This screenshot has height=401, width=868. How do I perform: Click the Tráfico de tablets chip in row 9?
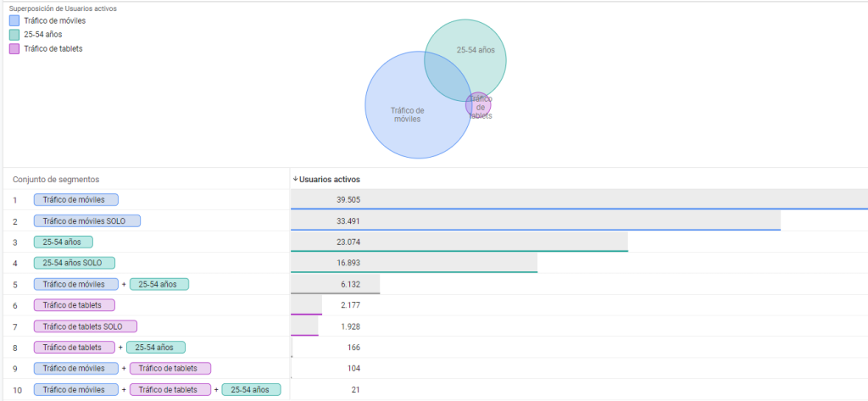click(x=170, y=368)
